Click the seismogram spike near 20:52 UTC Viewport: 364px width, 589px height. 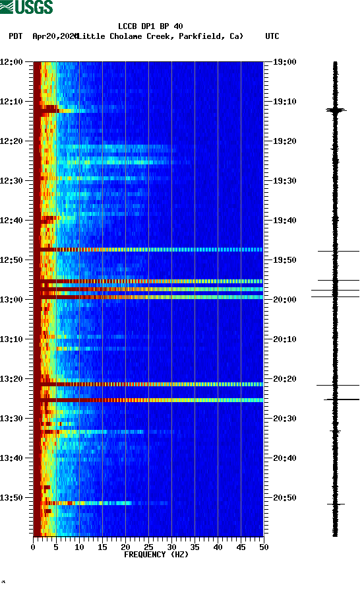coord(336,504)
